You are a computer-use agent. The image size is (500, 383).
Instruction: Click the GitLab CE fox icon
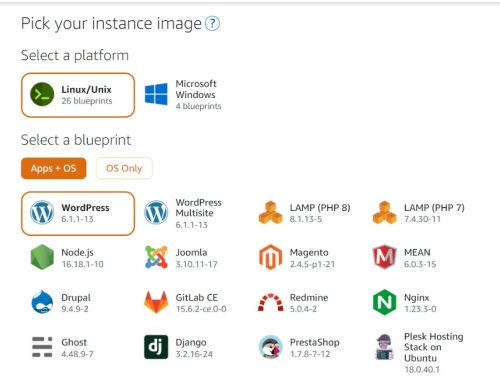tap(156, 302)
